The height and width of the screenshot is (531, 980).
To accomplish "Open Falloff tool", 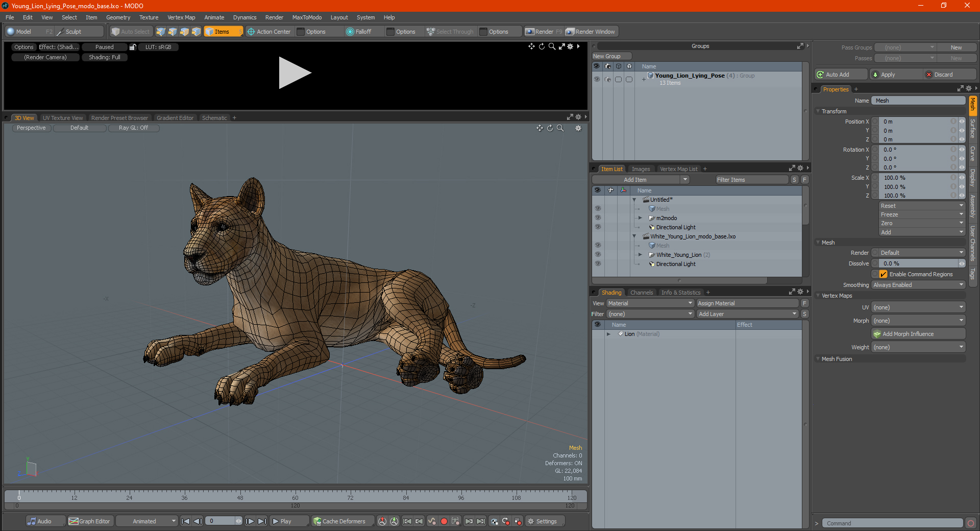I will click(x=359, y=32).
